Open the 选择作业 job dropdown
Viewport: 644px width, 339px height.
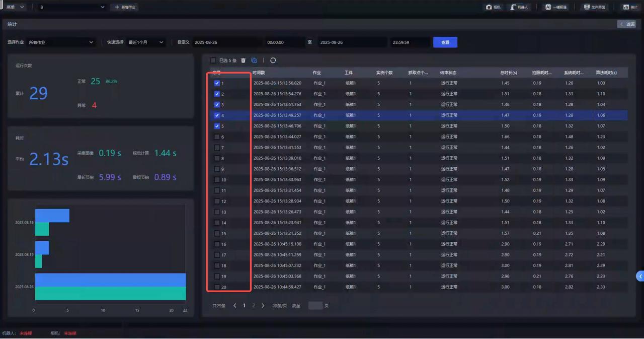(60, 42)
